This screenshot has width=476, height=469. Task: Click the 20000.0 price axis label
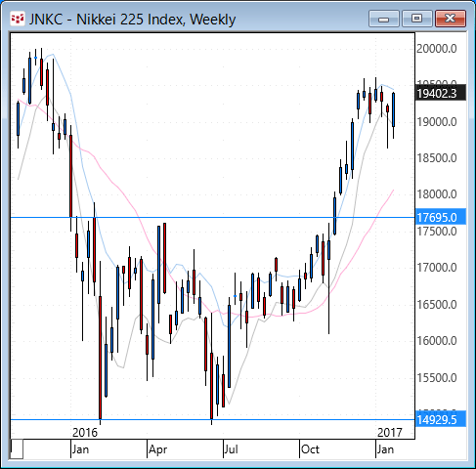point(437,49)
